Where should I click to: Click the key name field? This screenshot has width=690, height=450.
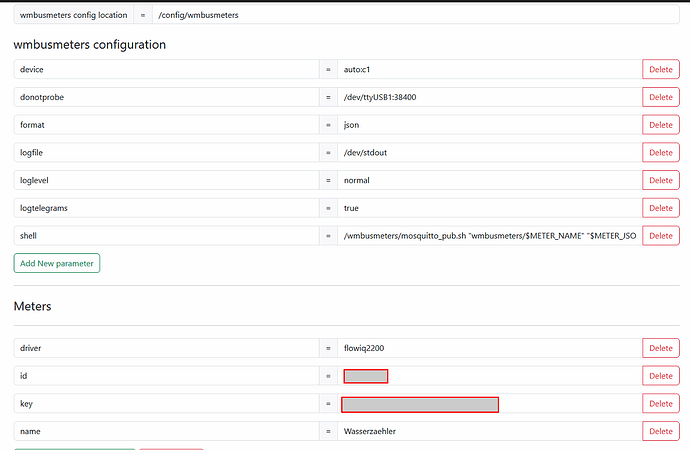pos(166,403)
